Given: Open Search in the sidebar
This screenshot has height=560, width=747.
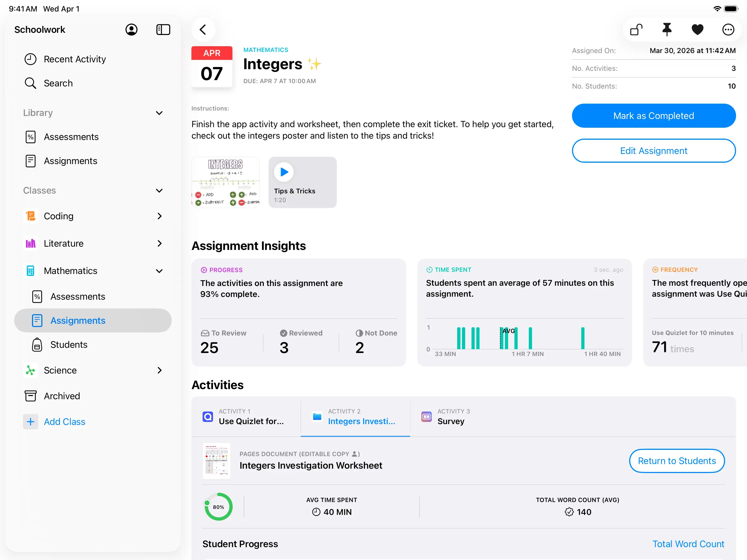Looking at the screenshot, I should point(58,83).
